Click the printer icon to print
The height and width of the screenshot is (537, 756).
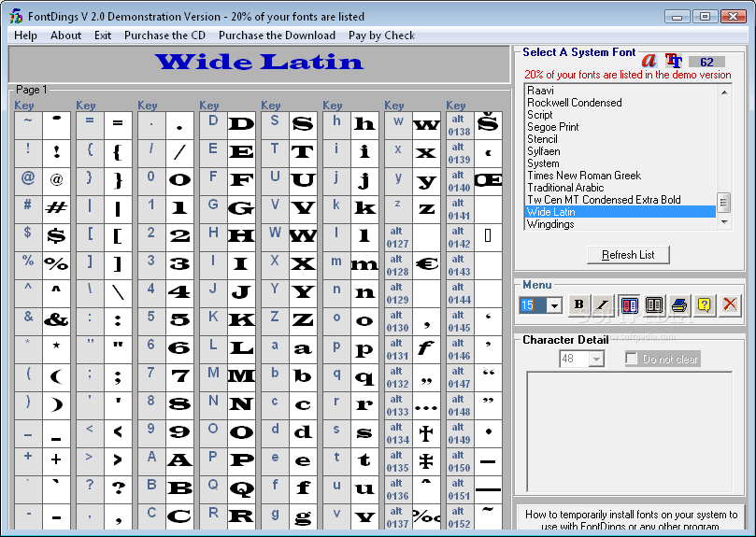pyautogui.click(x=679, y=304)
